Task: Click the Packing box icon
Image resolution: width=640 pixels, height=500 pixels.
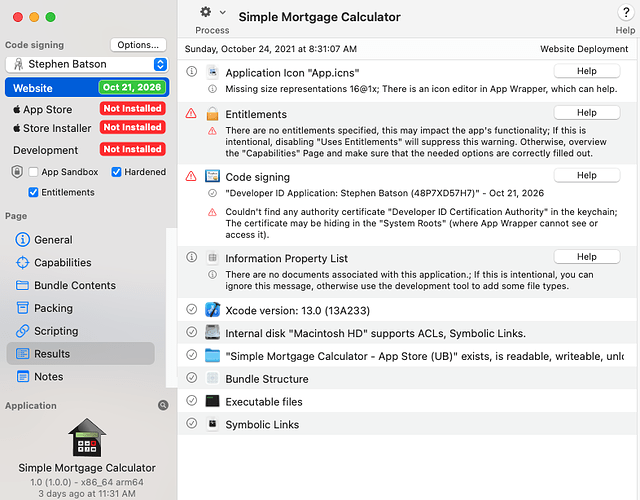Action: 22,308
